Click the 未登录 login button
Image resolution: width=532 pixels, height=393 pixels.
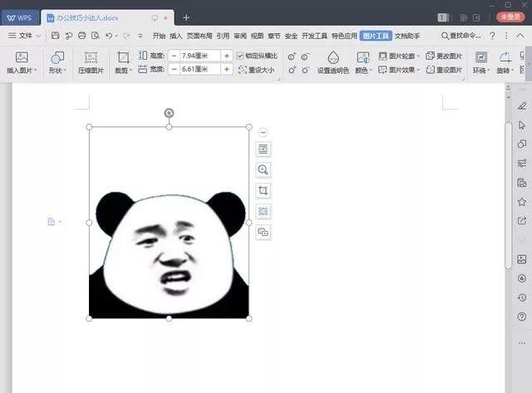[510, 17]
